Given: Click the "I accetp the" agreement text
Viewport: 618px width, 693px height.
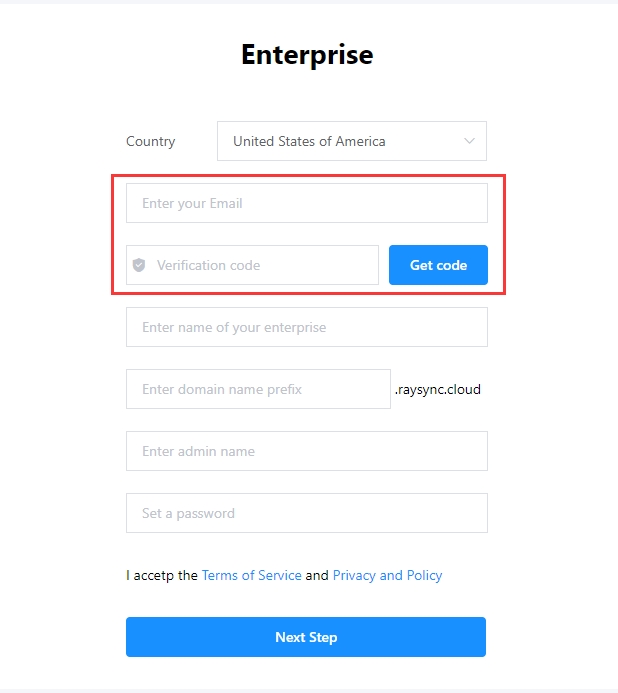Looking at the screenshot, I should click(162, 575).
